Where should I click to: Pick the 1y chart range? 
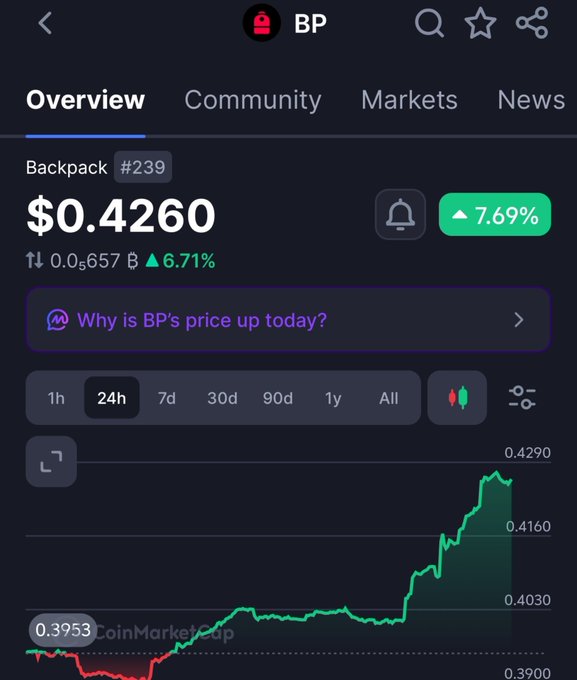(333, 398)
